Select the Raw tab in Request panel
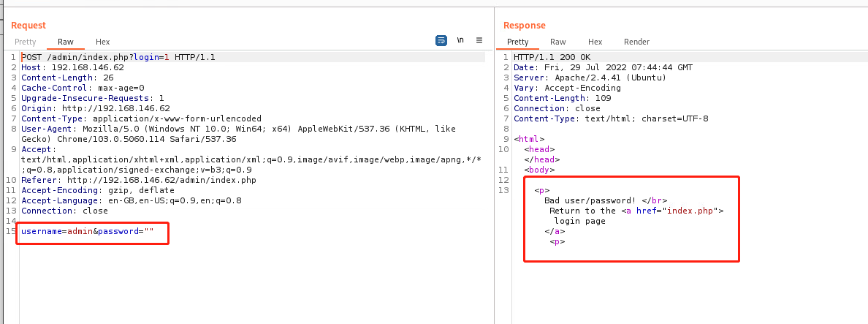The height and width of the screenshot is (324, 868). [65, 42]
